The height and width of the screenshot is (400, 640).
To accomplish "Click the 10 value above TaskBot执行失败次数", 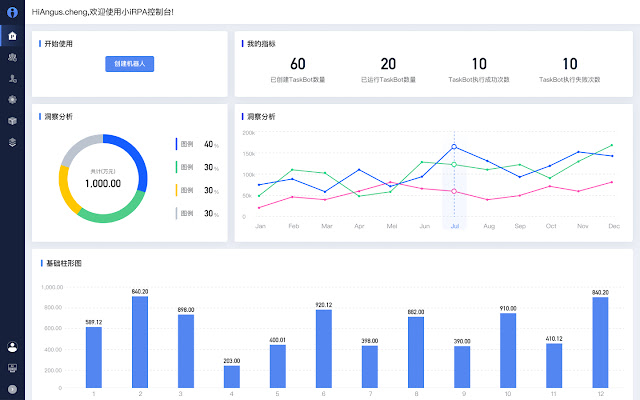I will [x=570, y=64].
